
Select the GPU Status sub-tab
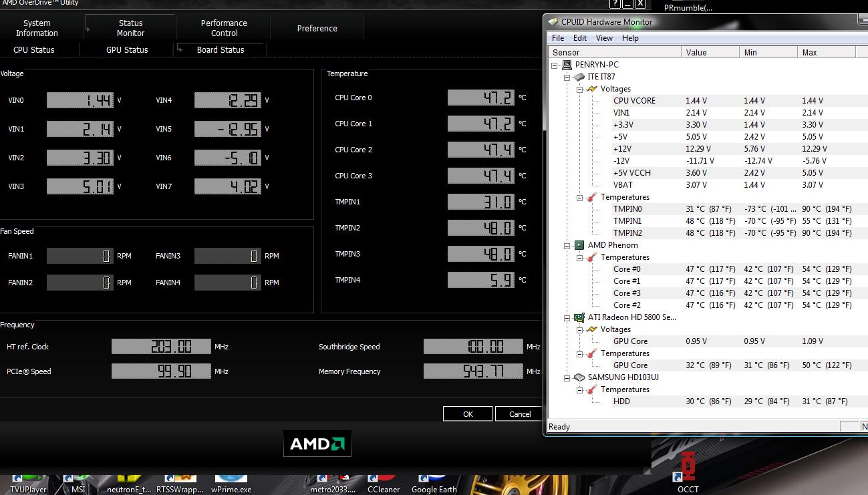[x=127, y=49]
